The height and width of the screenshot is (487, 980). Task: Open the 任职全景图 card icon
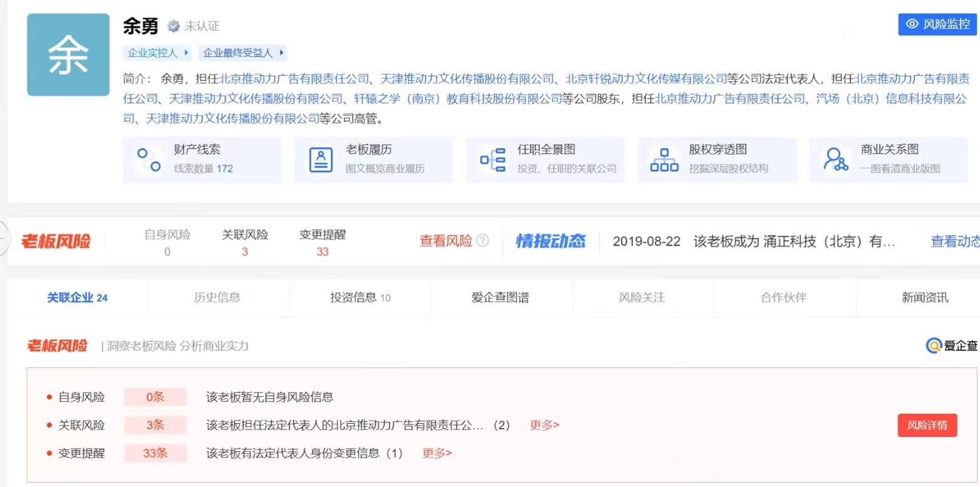pyautogui.click(x=493, y=159)
